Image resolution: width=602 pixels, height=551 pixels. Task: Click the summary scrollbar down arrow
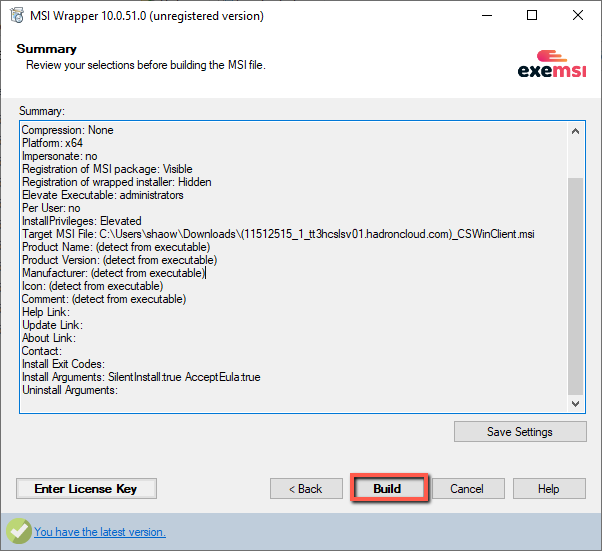(x=575, y=404)
